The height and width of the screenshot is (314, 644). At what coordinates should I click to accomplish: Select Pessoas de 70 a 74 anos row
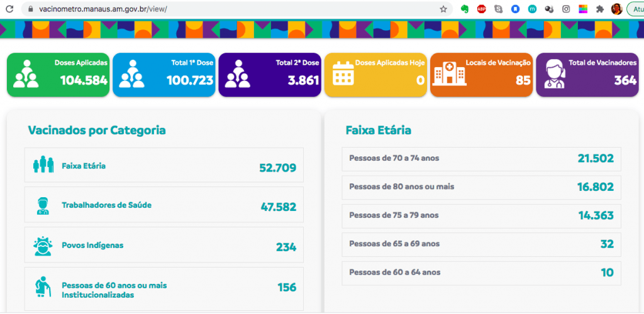click(481, 159)
